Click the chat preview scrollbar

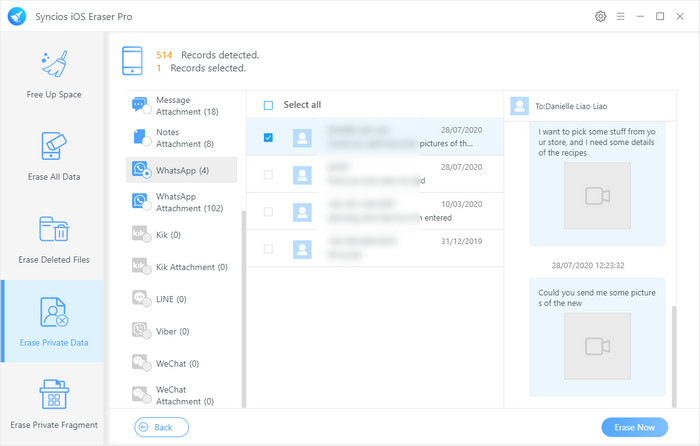674,357
